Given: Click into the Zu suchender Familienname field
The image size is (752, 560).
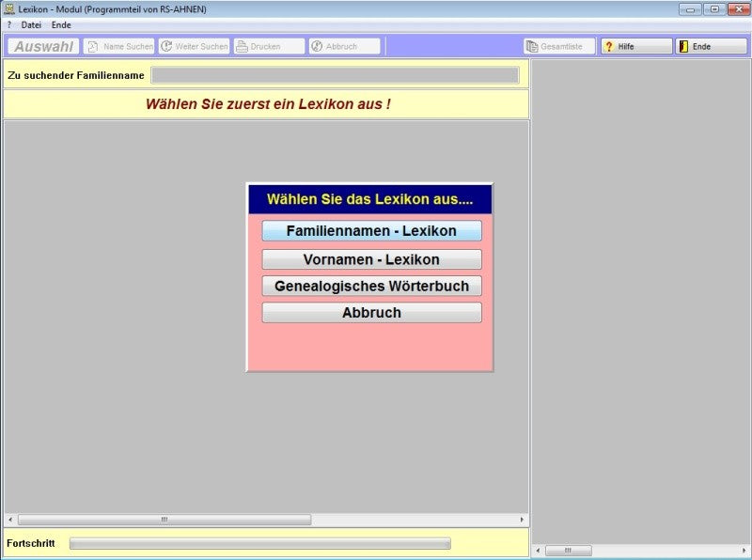Looking at the screenshot, I should coord(335,75).
